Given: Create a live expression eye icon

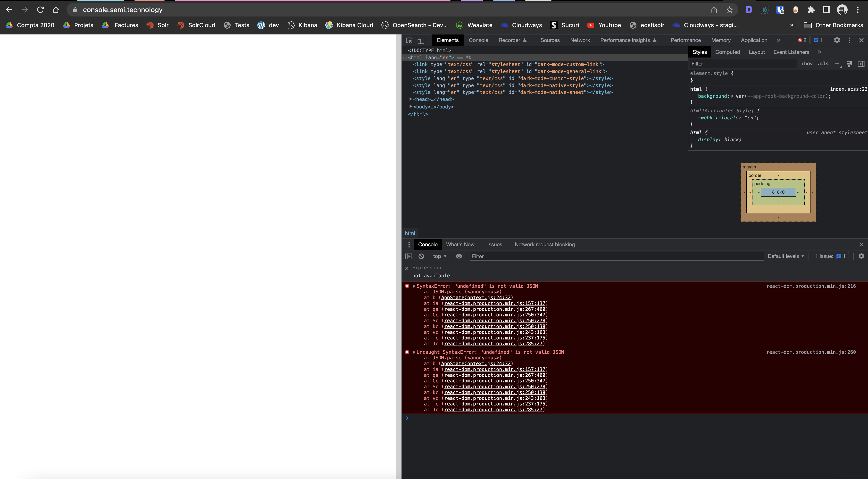Looking at the screenshot, I should tap(459, 256).
